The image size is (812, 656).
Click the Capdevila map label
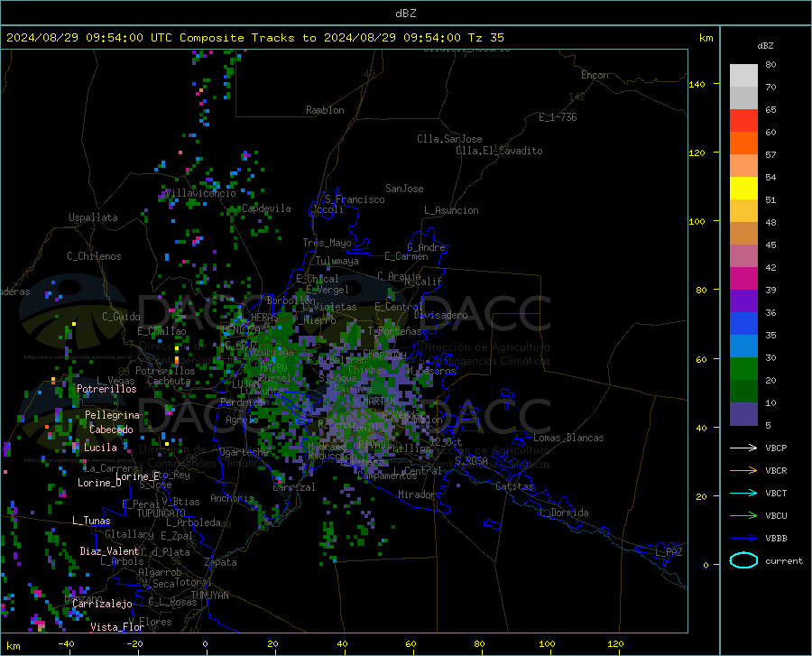click(x=266, y=208)
